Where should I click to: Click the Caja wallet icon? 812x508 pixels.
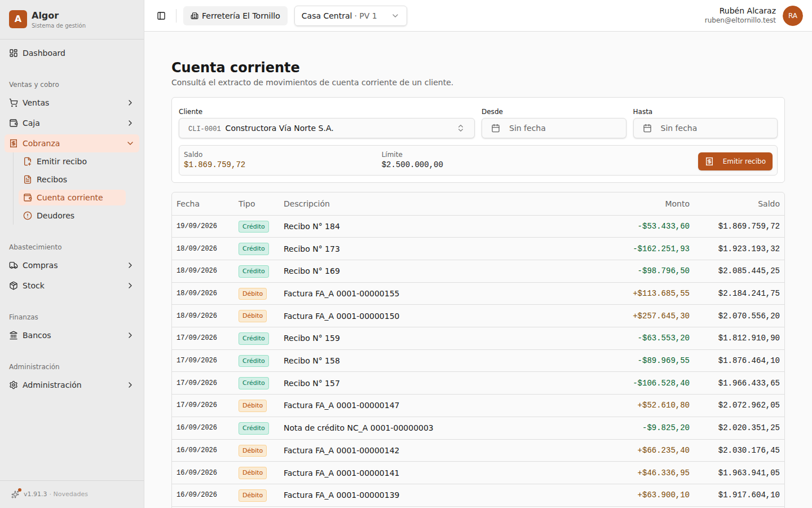click(14, 123)
